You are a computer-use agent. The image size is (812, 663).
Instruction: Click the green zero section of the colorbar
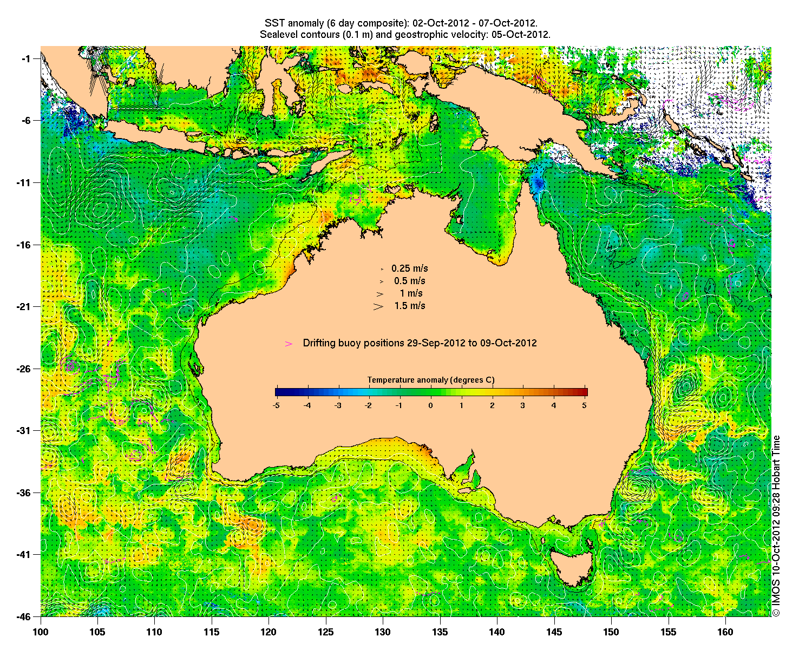(431, 392)
